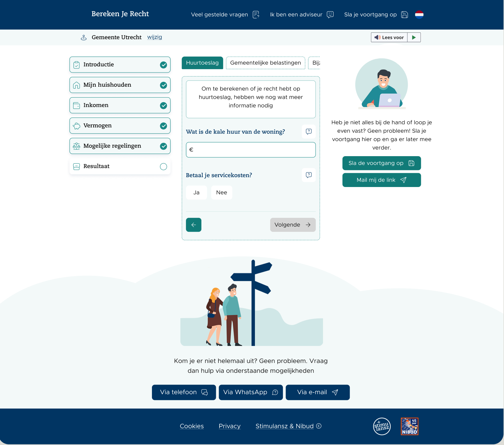Viewport: 504px width, 445px height.
Task: Click the Dutch flag language icon
Action: (x=419, y=15)
